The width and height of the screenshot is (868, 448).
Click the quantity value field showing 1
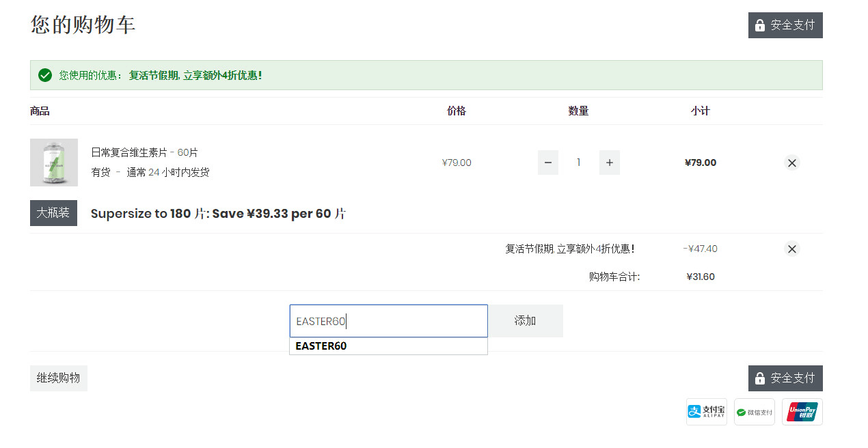click(579, 163)
